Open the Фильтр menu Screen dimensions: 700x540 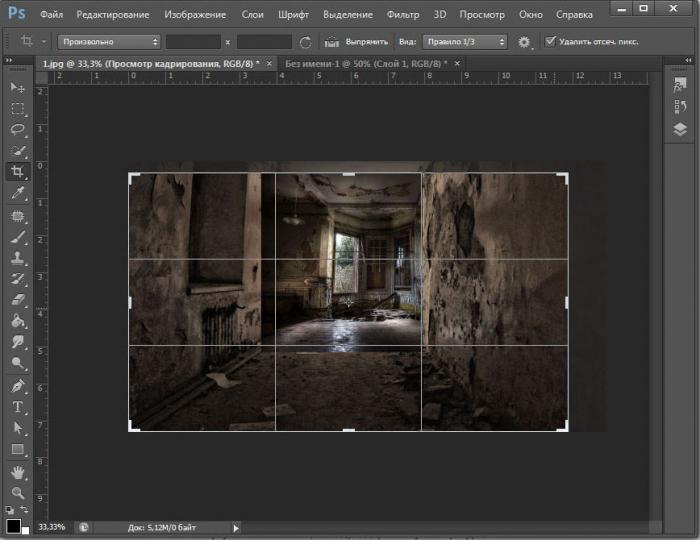403,15
